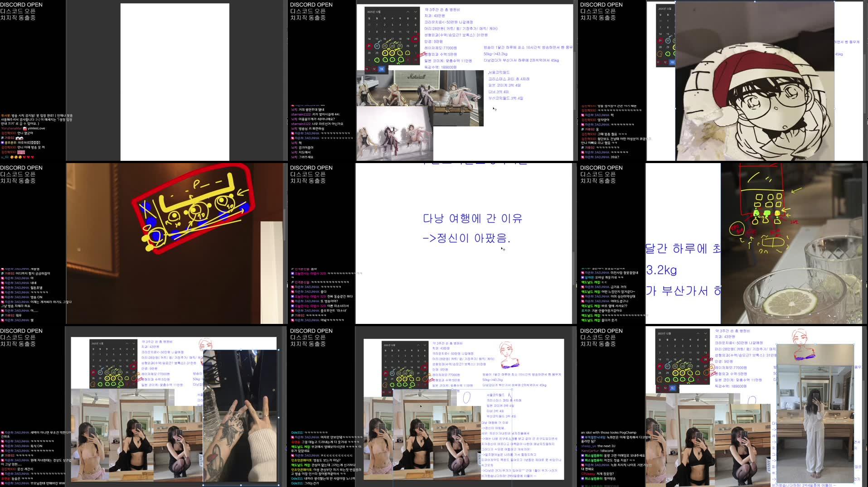Screen dimensions: 868x487
Task: Collapse the calendar using its up chevron
Action: click(408, 12)
